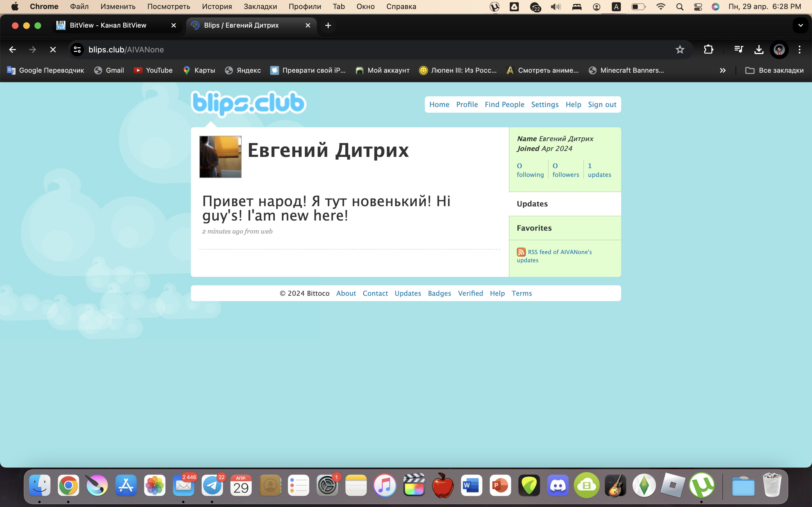Expand hidden bookmarks chevron
This screenshot has width=812, height=507.
coord(722,70)
